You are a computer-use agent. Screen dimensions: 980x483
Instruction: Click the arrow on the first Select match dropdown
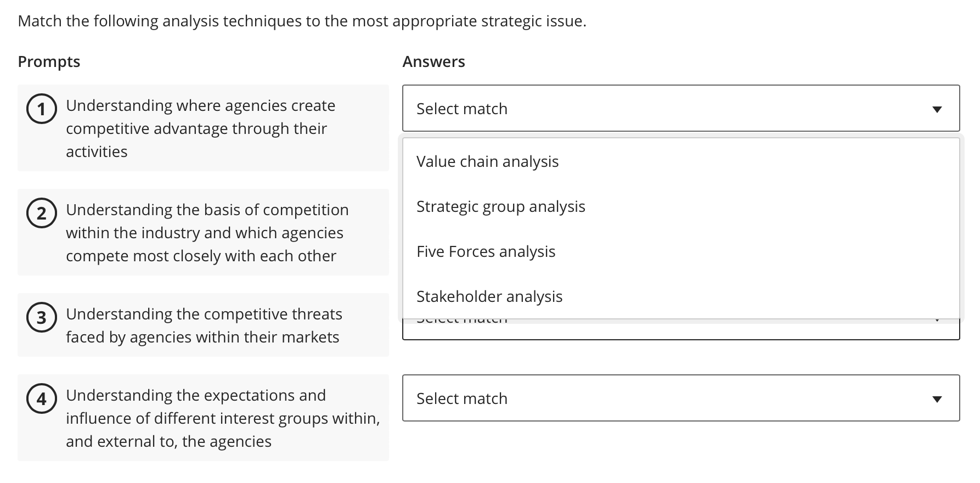(937, 109)
